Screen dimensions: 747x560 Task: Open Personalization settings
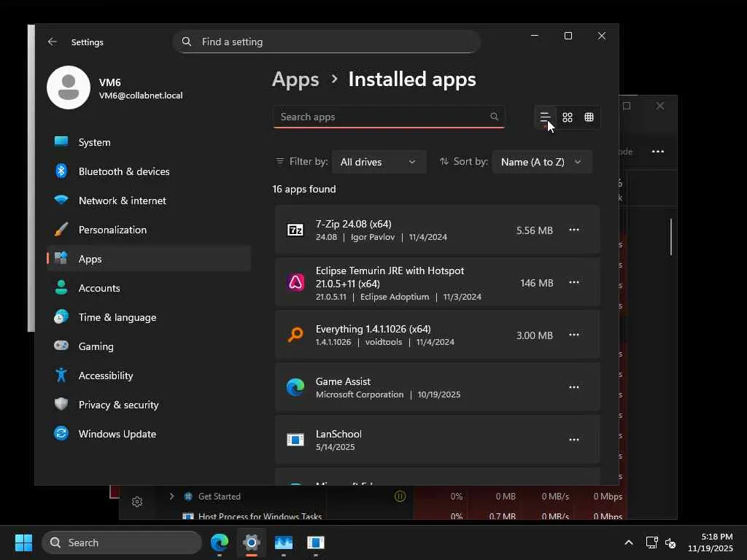149,230
